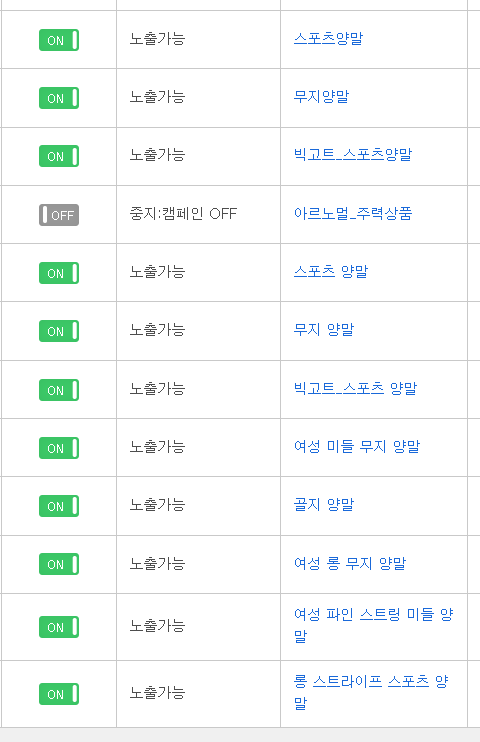
Task: Toggle ON switch for unspaced 빅고트_스포츠양말 row
Action: 59,156
